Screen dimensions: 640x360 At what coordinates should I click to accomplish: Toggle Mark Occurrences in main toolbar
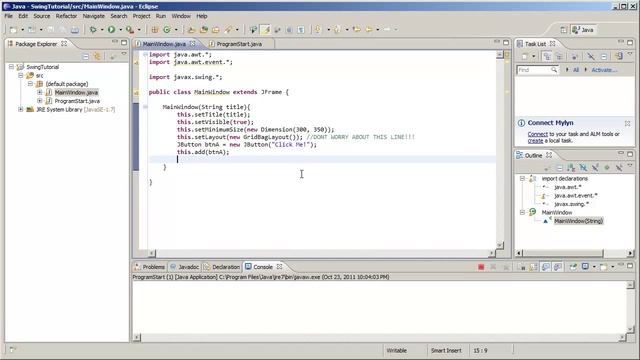point(266,29)
